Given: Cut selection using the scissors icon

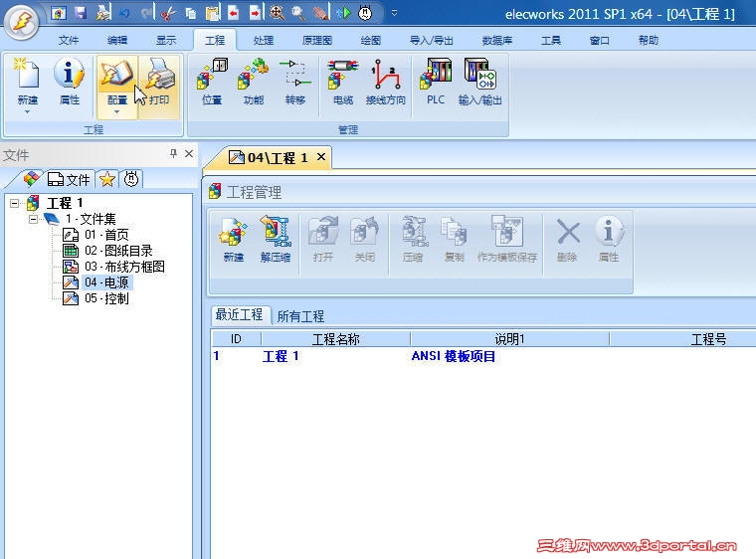Looking at the screenshot, I should (x=168, y=13).
